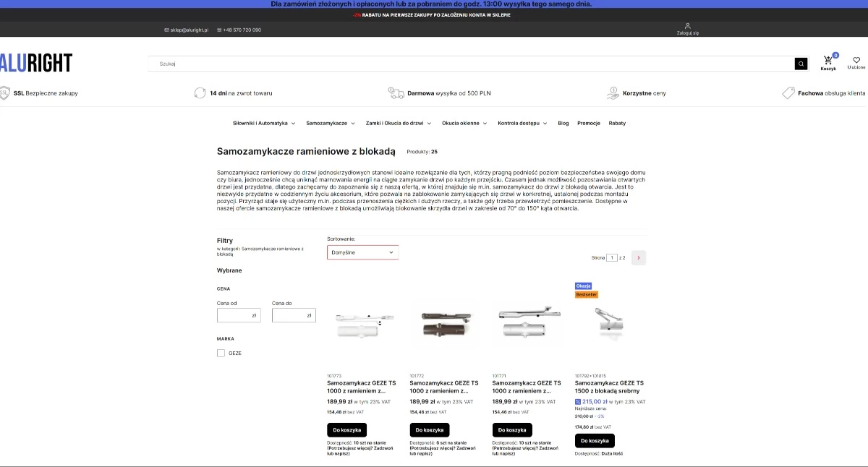Image resolution: width=868 pixels, height=467 pixels.
Task: Open the white door closer image 101773
Action: 362,325
